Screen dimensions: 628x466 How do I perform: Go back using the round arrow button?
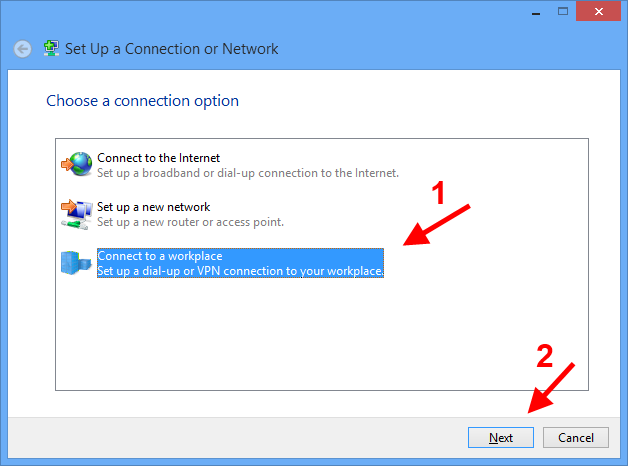point(22,49)
